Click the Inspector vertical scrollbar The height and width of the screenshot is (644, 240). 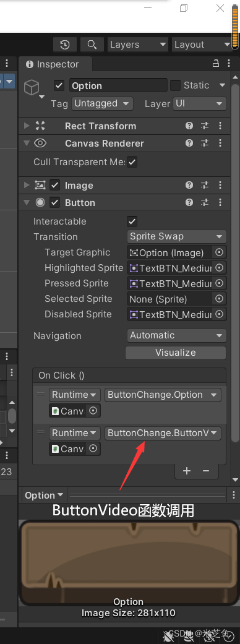235,263
